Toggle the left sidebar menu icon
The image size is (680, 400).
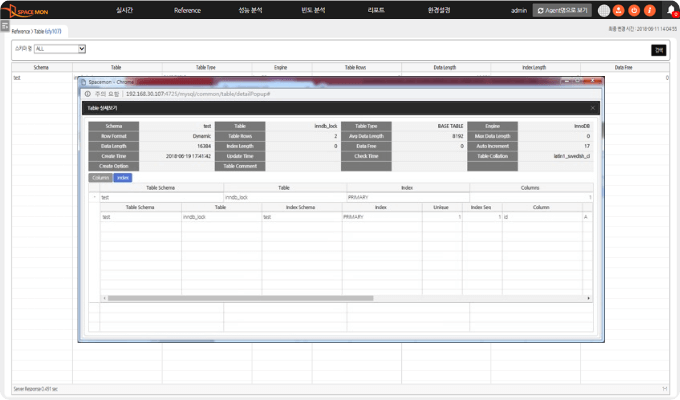click(4, 25)
